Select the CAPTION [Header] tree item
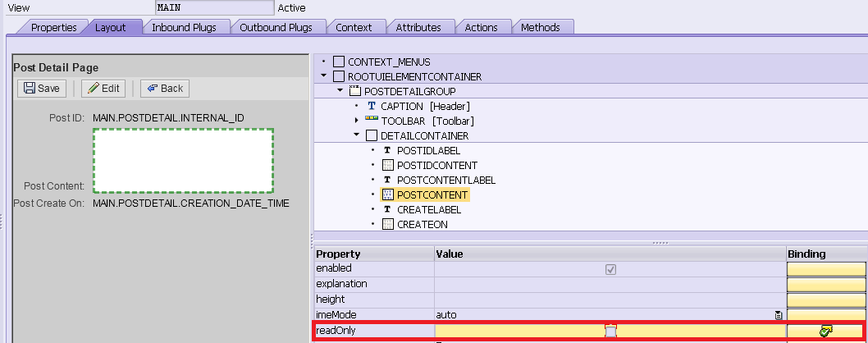This screenshot has width=868, height=343. tap(425, 106)
